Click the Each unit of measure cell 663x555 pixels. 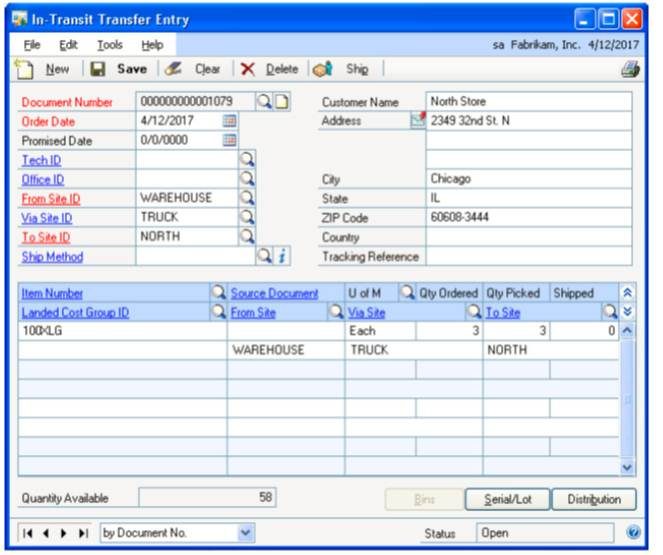(x=380, y=331)
